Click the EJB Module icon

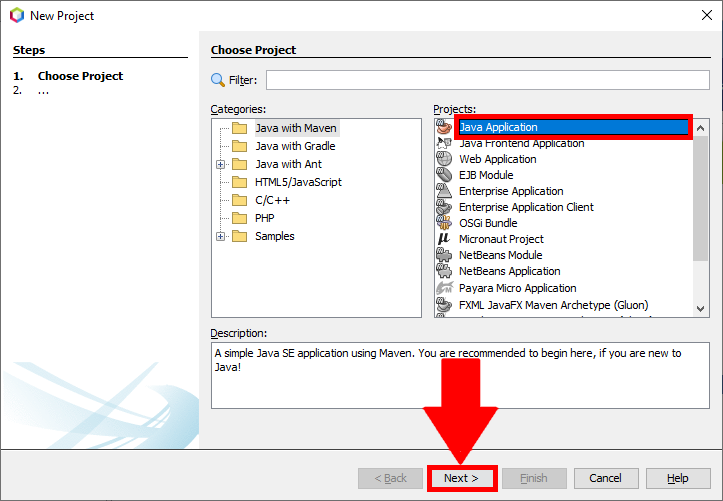coord(444,175)
